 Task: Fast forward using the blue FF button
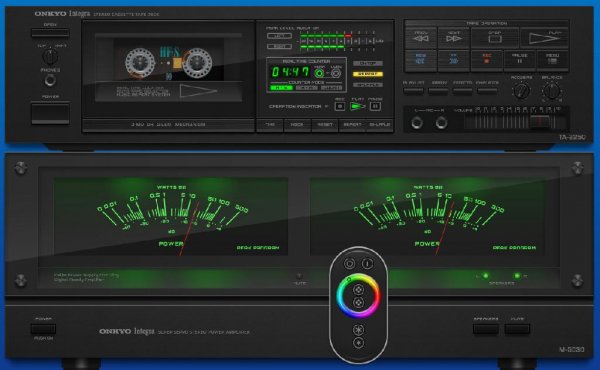coord(453,60)
